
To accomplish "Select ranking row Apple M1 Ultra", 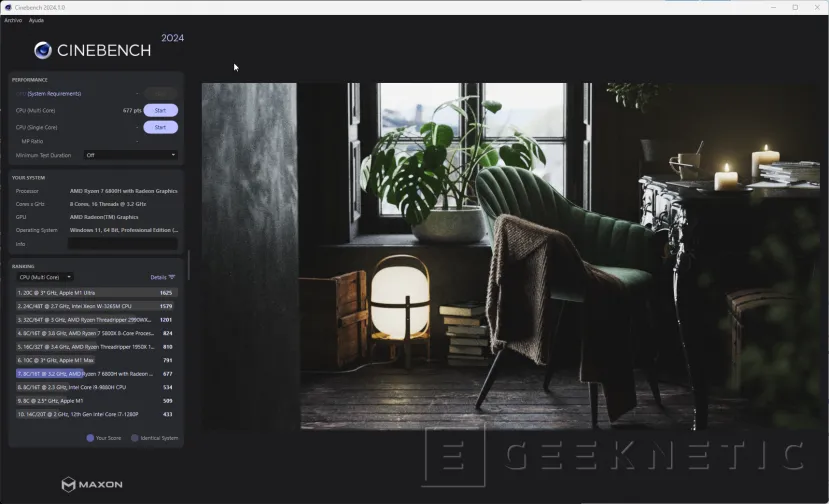I will coord(97,292).
